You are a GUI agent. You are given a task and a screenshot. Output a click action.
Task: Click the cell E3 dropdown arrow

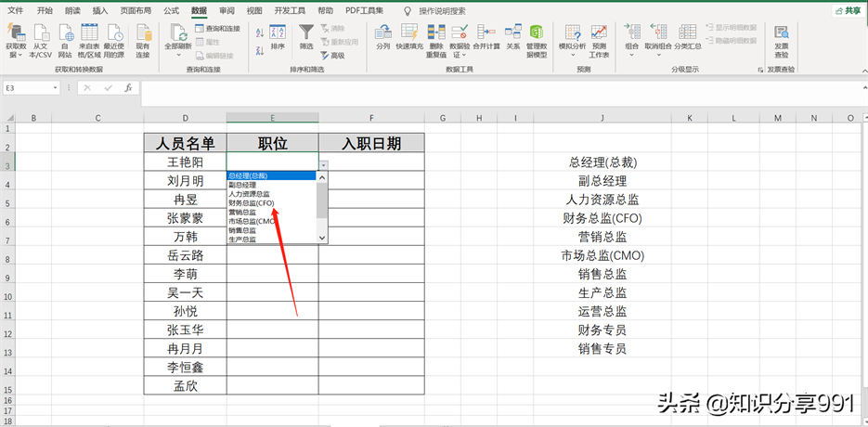pyautogui.click(x=322, y=164)
